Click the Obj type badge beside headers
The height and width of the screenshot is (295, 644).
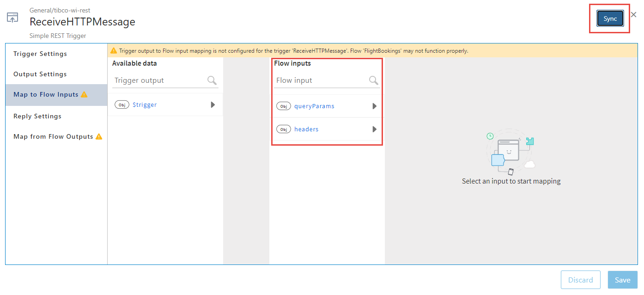[x=284, y=129]
